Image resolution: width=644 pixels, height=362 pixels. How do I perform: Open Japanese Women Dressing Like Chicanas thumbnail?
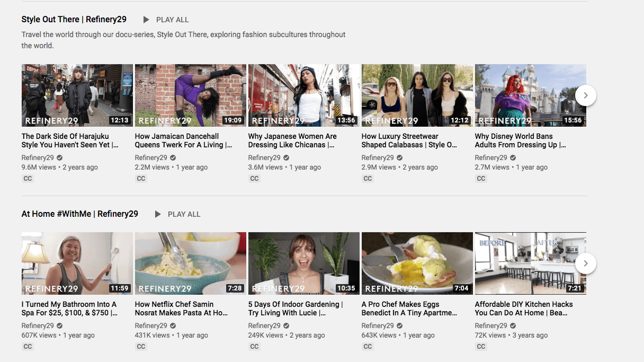[304, 95]
